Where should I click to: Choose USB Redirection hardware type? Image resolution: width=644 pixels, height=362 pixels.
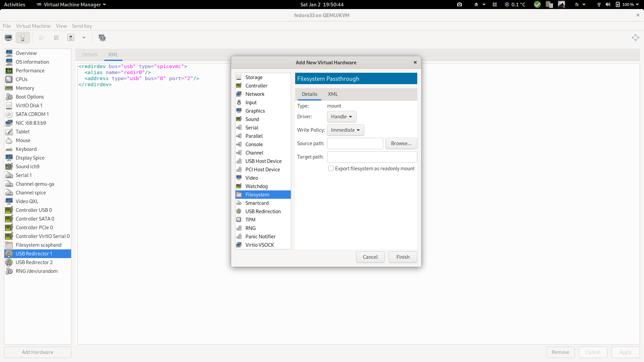pyautogui.click(x=263, y=211)
